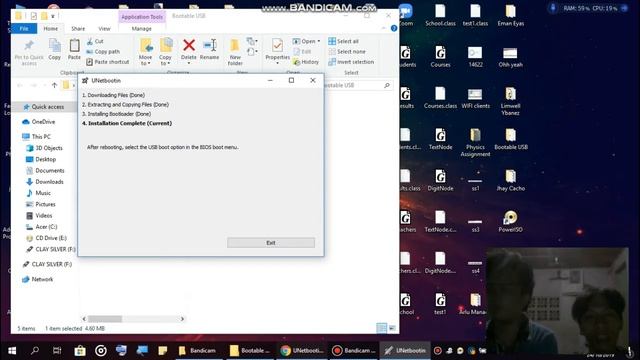
Task: Click History in the Open group
Action: tap(306, 62)
